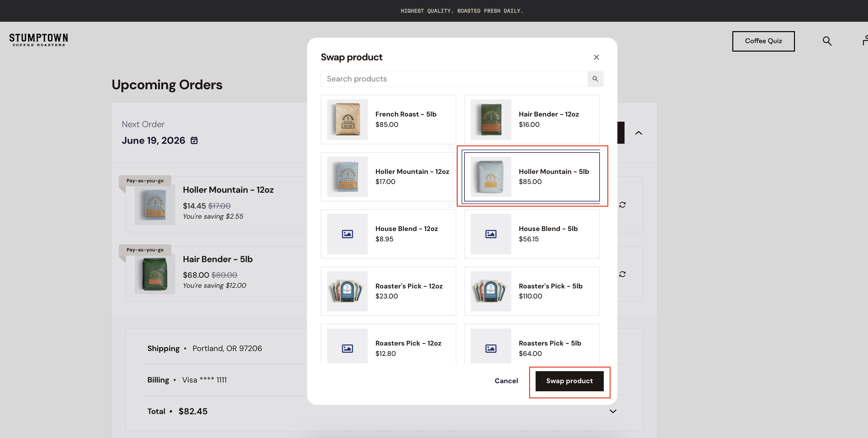Click the Upcoming Orders heading

pyautogui.click(x=167, y=85)
